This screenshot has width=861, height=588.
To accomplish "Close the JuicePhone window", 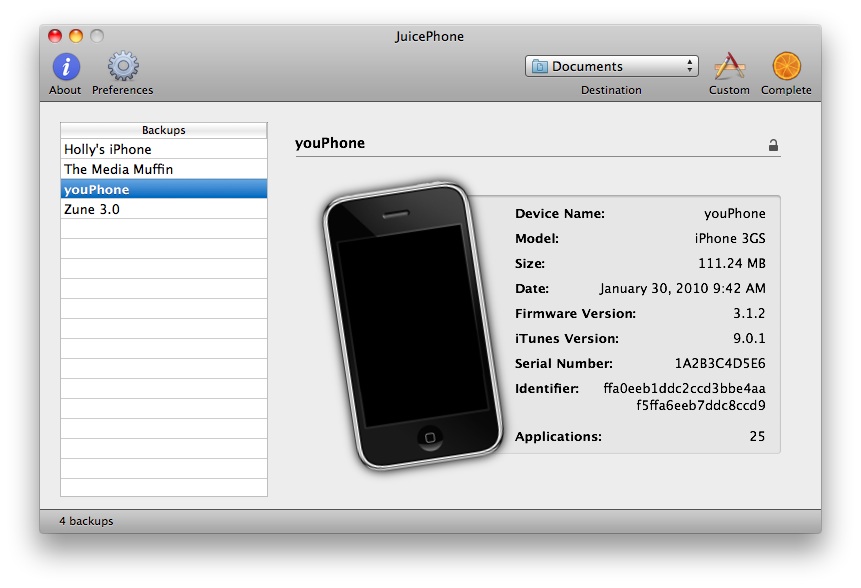I will [55, 36].
